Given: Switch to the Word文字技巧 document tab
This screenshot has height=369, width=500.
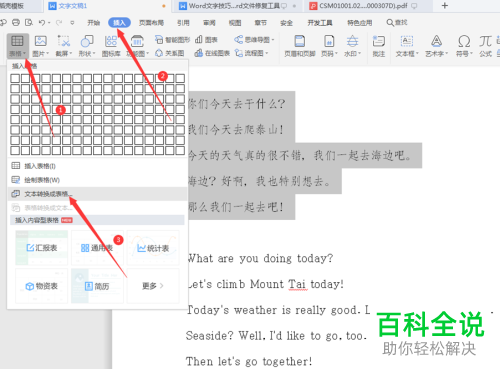Looking at the screenshot, I should [x=237, y=6].
